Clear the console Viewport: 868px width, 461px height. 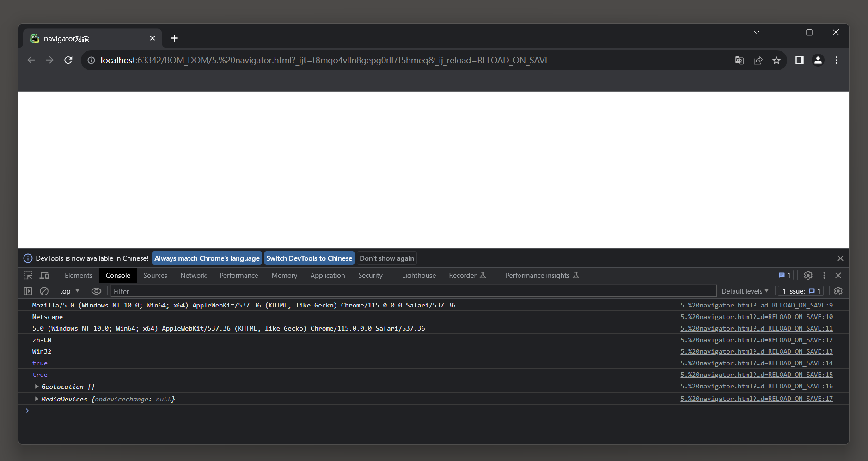pyautogui.click(x=44, y=291)
